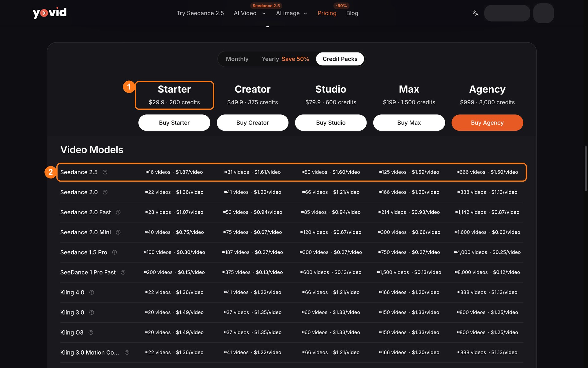Screen dimensions: 588x368
Task: Click the '≈666 videos · $1.50/video' cell
Action: [487, 172]
